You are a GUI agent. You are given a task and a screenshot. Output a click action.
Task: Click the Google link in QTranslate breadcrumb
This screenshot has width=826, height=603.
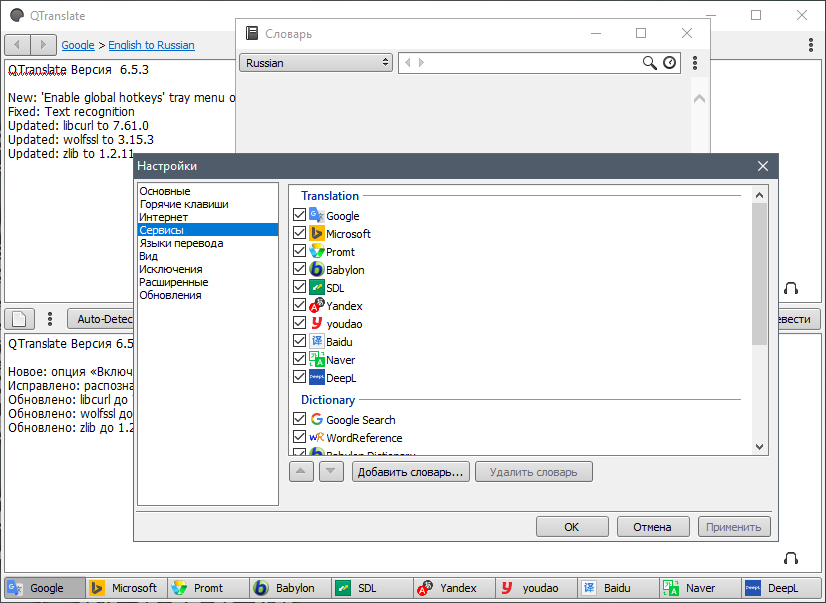tap(78, 45)
